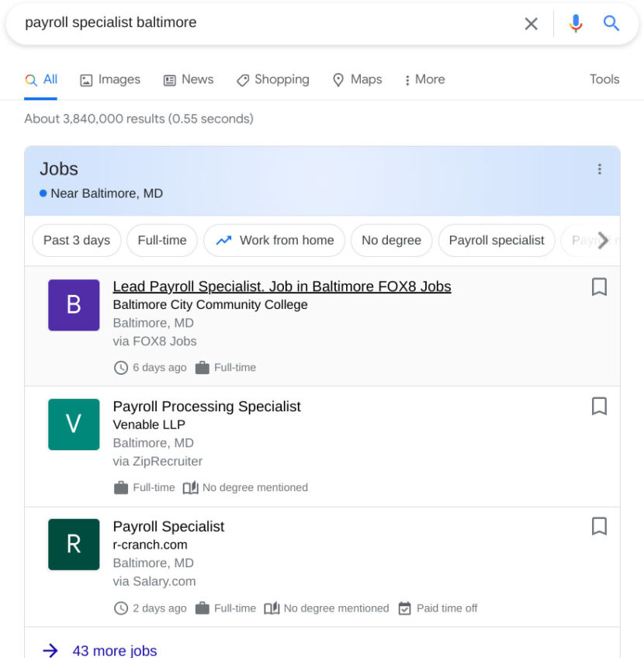This screenshot has height=658, width=644.
Task: Click the microphone icon for voice search
Action: tap(575, 23)
